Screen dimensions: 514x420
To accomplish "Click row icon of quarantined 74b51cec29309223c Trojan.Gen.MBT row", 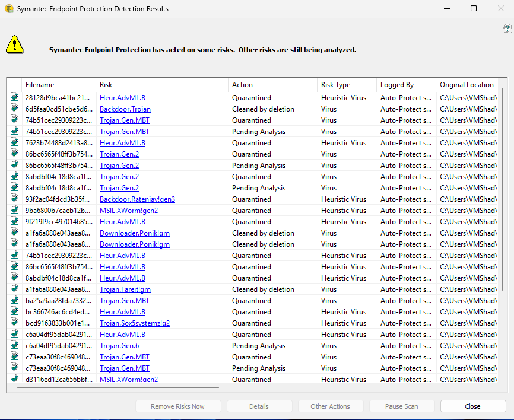I will point(14,120).
